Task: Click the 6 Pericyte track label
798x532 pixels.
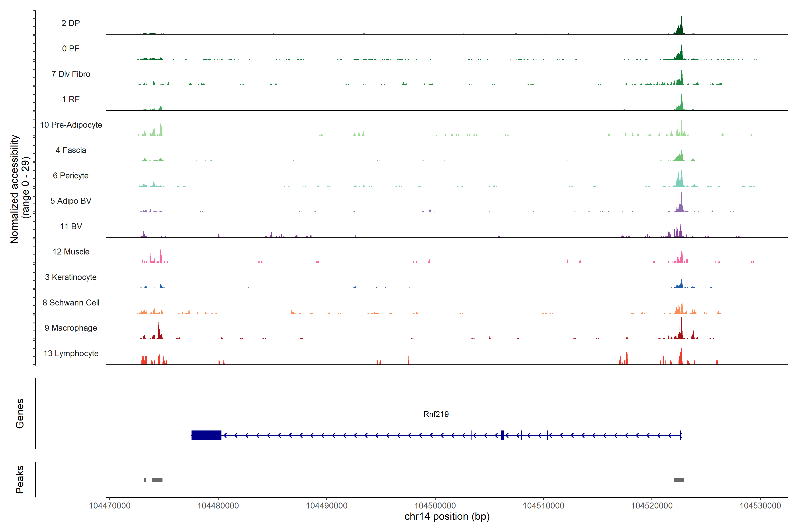Action: (x=70, y=176)
